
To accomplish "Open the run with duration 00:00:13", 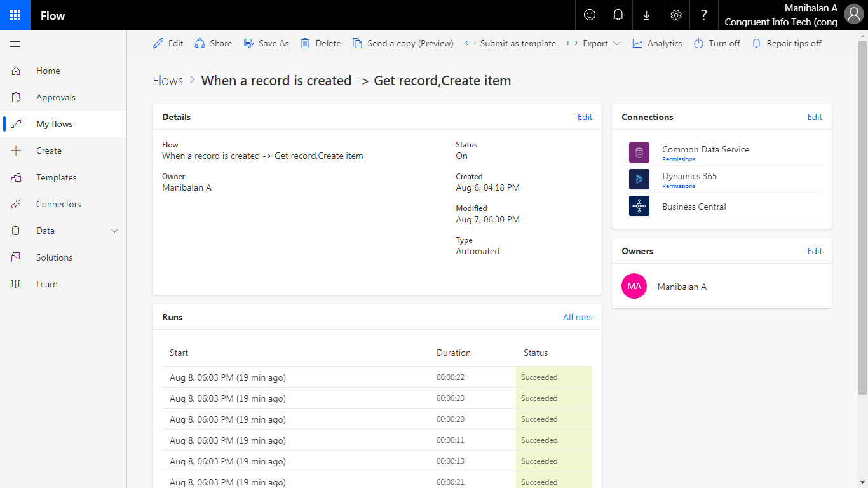I will (377, 461).
